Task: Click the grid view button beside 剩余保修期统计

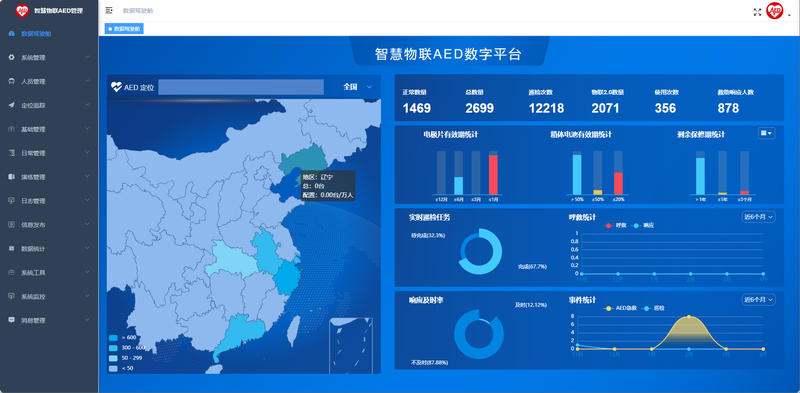Action: (766, 133)
